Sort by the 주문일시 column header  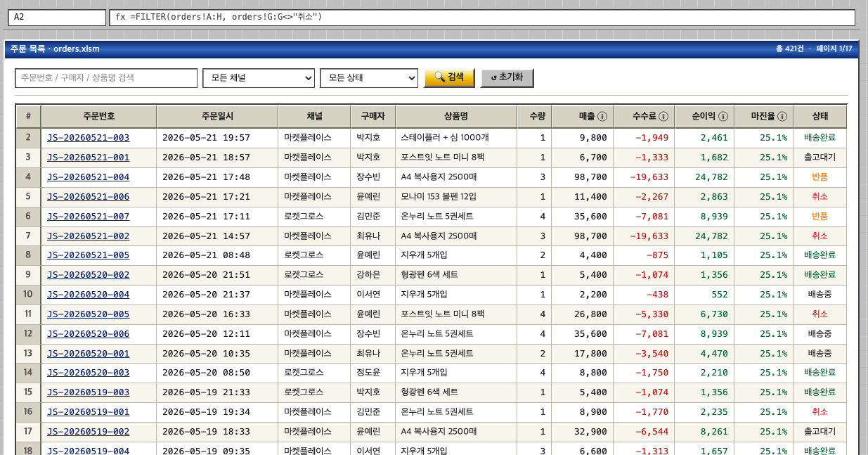point(217,117)
